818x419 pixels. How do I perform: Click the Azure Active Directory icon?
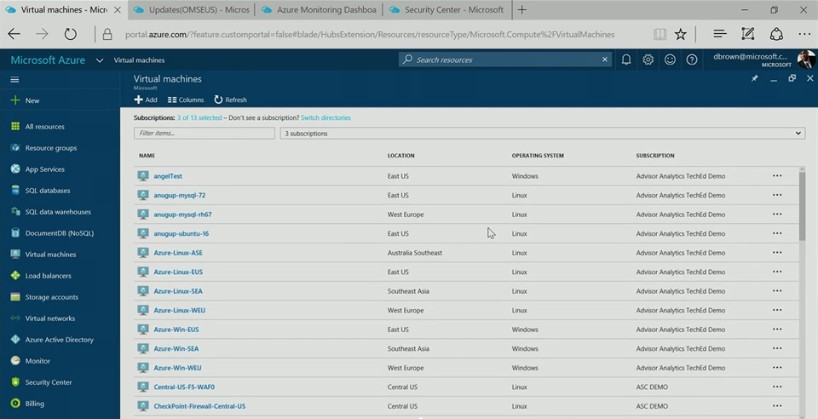[x=15, y=339]
